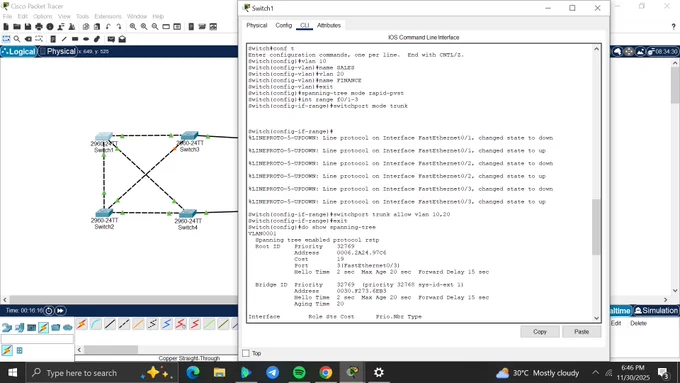Image resolution: width=680 pixels, height=383 pixels.
Task: Pick the Draw Rectangle tool
Action: 75,39
